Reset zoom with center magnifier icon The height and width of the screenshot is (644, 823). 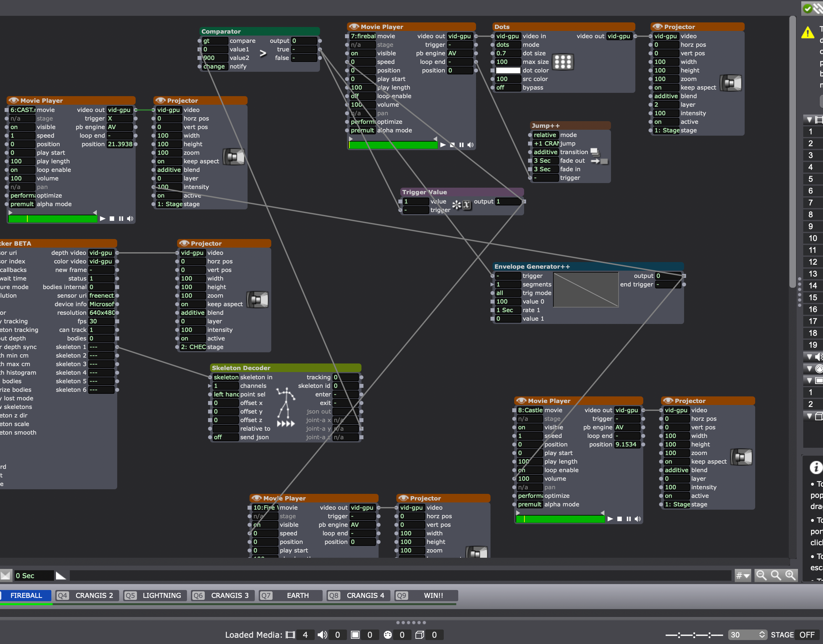[776, 575]
